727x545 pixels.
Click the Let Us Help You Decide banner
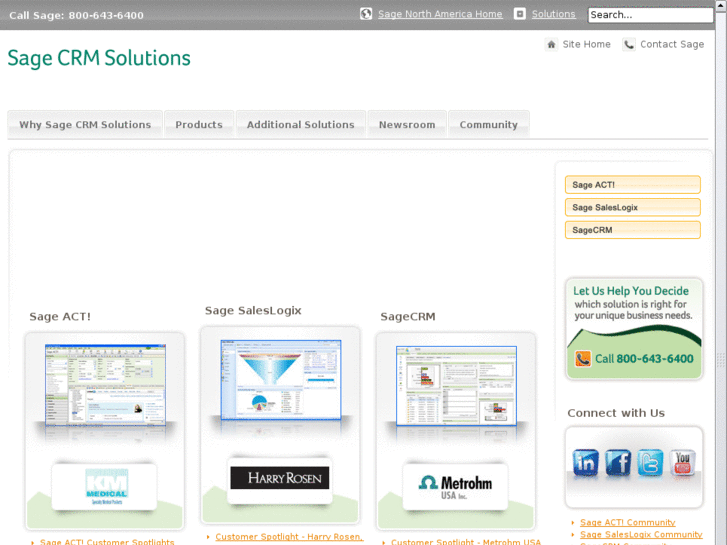pyautogui.click(x=634, y=329)
